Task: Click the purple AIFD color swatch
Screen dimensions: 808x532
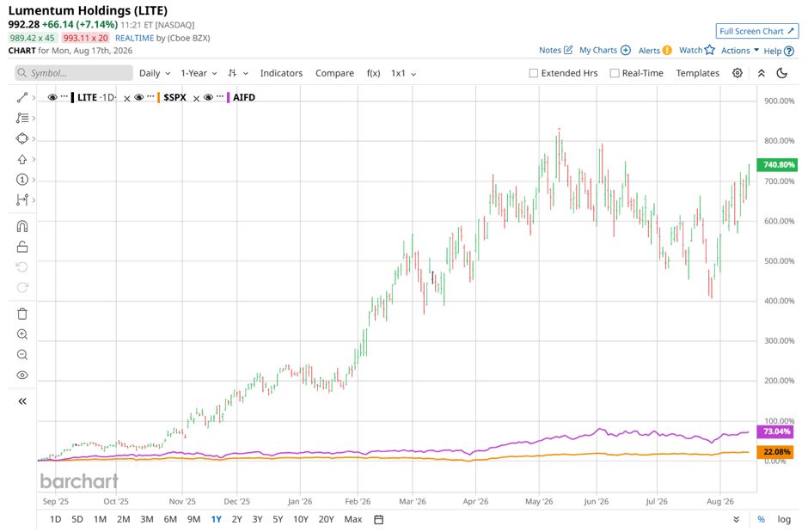Action: (229, 97)
